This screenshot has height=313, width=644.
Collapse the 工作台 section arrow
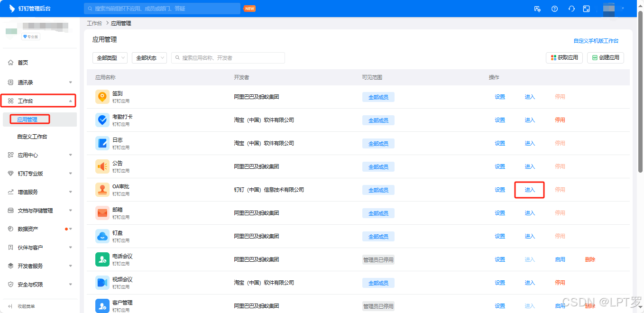[x=71, y=101]
